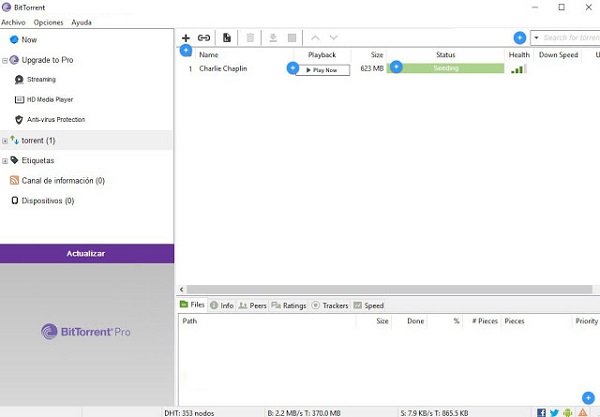Open Anti-virus Protection item
This screenshot has height=417, width=600.
[56, 120]
